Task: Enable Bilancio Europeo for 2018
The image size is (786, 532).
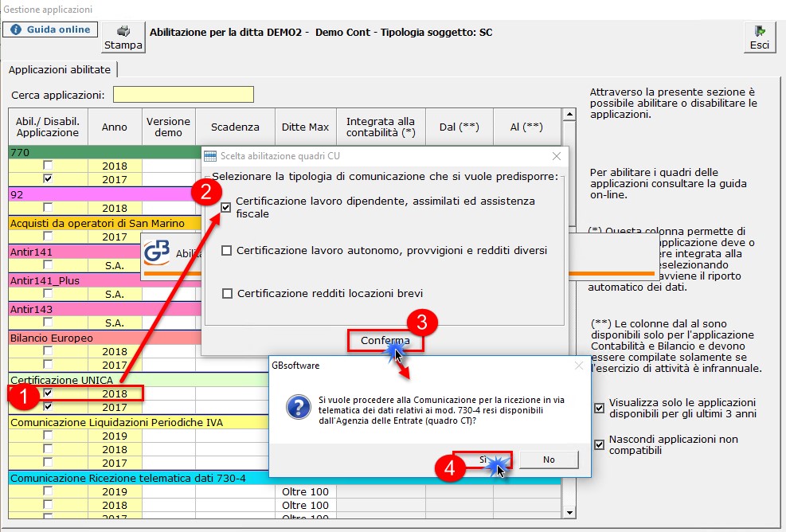Action: click(x=48, y=351)
